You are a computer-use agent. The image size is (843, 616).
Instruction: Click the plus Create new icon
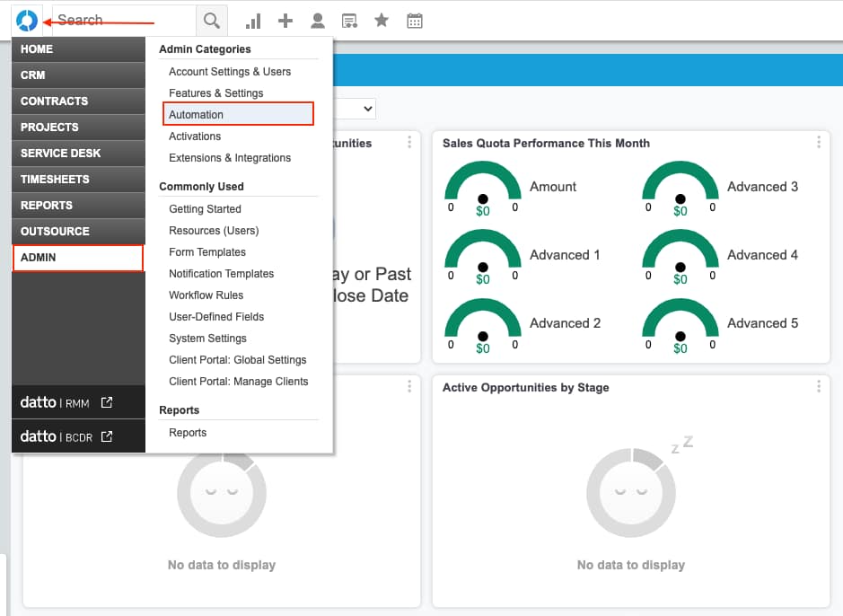click(285, 21)
